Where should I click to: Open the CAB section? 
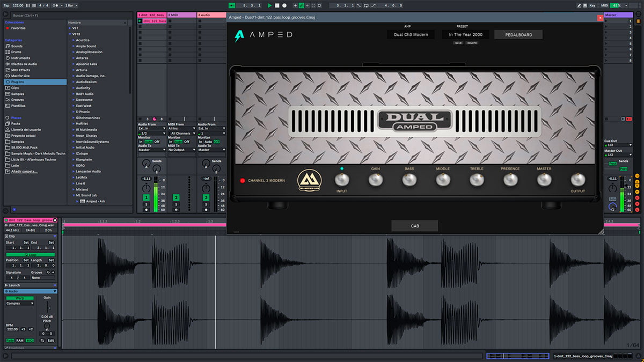(x=415, y=226)
